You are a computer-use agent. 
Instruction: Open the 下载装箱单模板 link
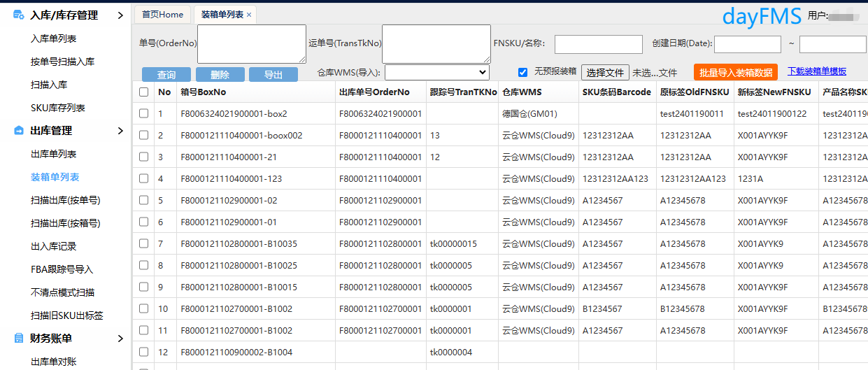[817, 71]
